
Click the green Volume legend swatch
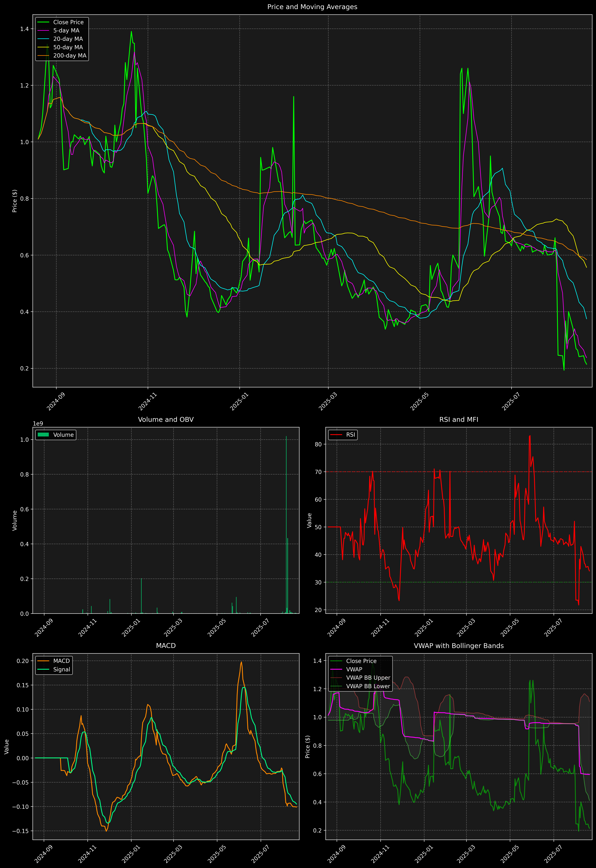point(43,435)
